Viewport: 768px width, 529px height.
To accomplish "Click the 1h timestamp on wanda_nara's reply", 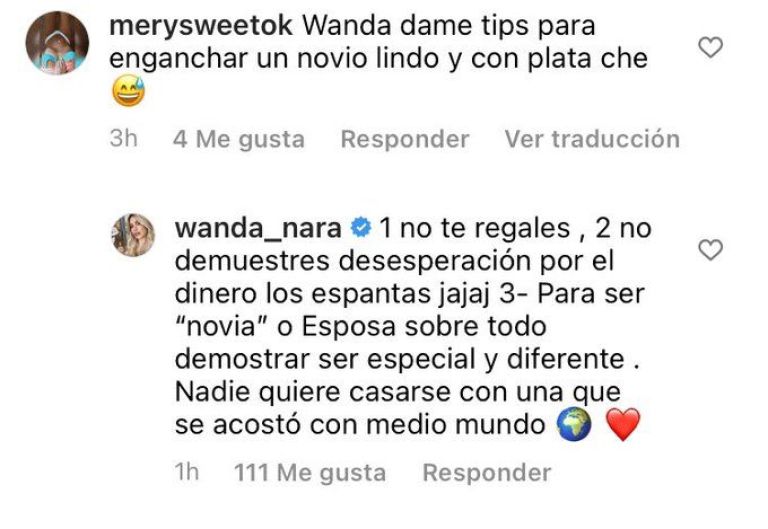I will [x=187, y=473].
